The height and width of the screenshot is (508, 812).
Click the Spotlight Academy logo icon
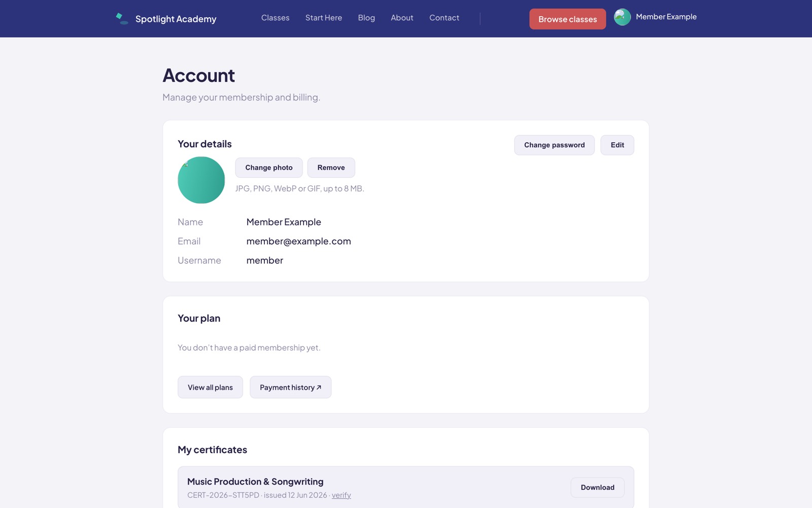click(122, 19)
